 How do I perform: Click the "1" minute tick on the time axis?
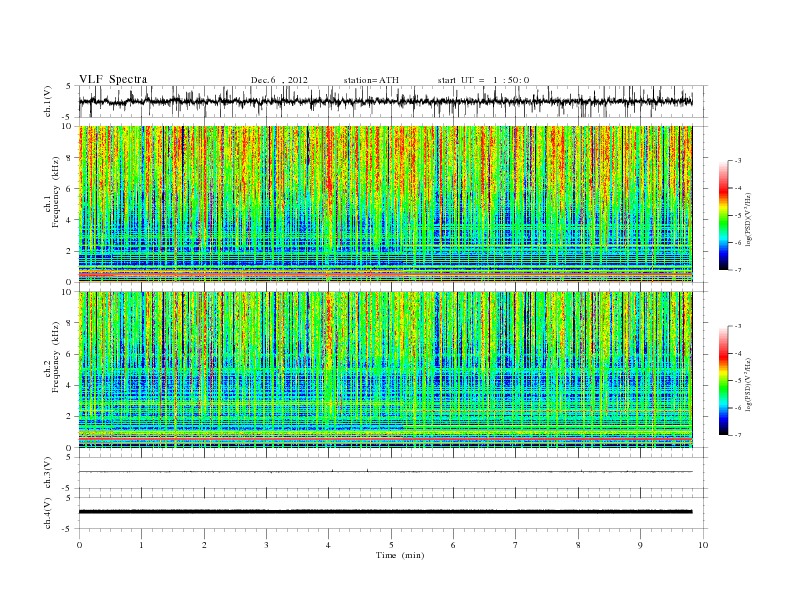tap(141, 545)
